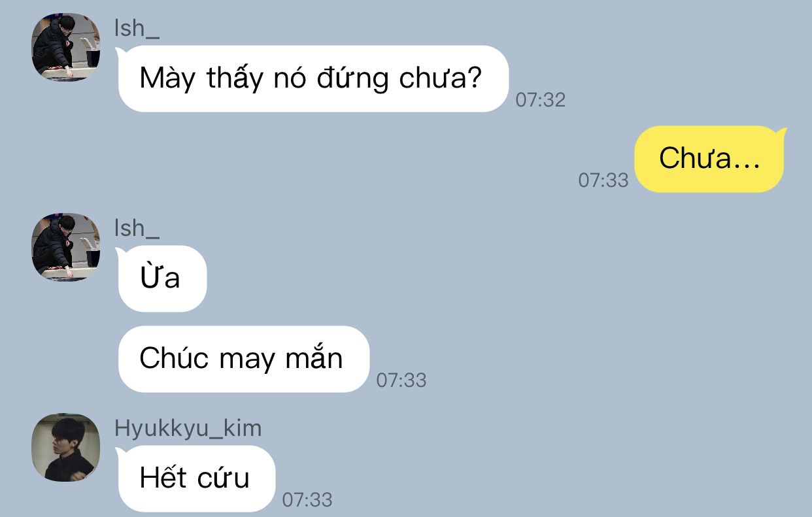This screenshot has width=812, height=517.
Task: Click the 07:33 timestamp beside "Chúc may mắn"
Action: point(401,380)
